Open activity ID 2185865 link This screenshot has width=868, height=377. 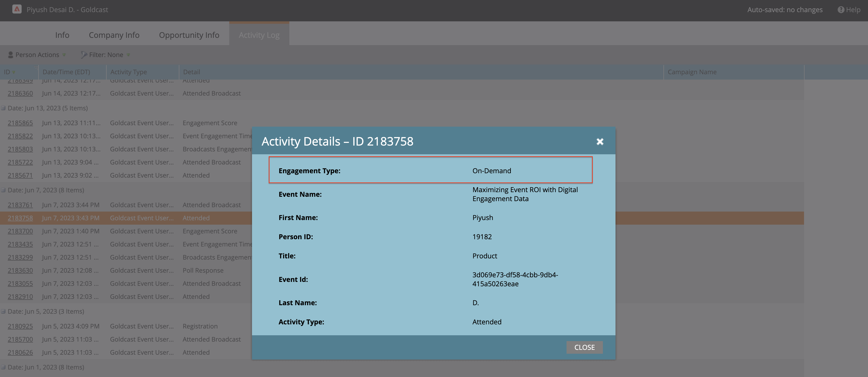(20, 123)
